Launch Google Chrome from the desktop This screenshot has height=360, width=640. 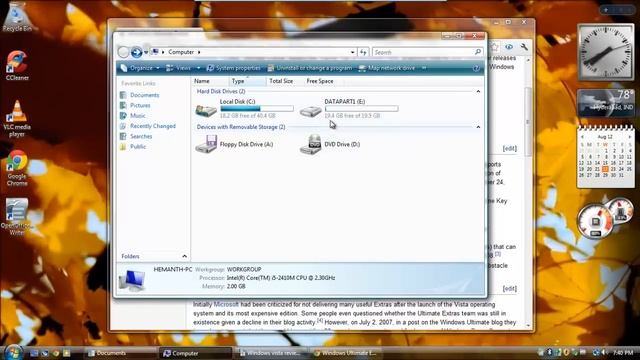click(17, 168)
